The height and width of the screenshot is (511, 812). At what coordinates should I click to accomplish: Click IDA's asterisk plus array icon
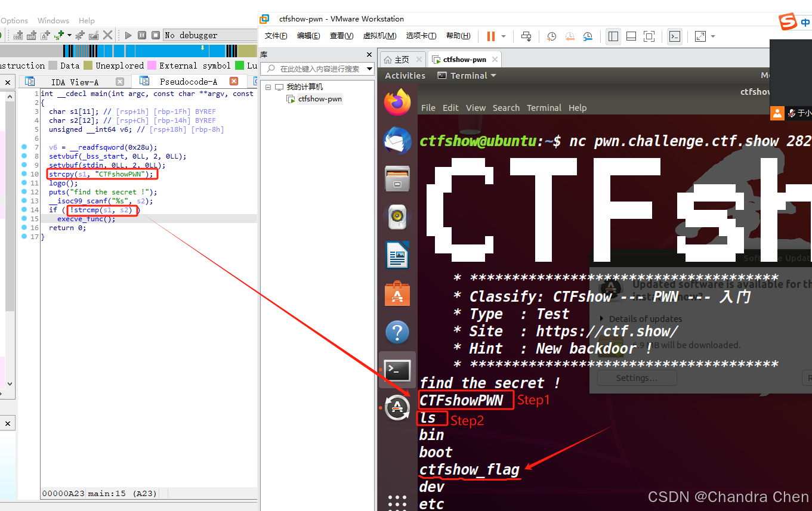tap(80, 35)
